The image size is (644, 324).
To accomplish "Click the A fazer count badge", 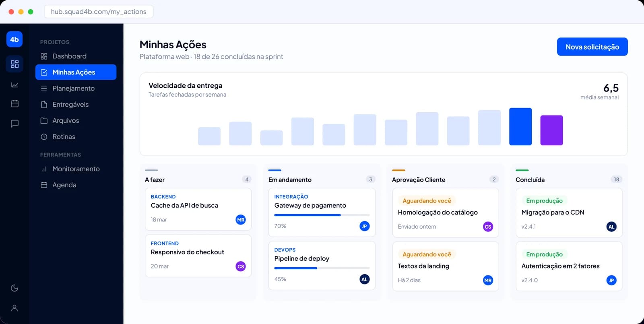I will pos(247,180).
